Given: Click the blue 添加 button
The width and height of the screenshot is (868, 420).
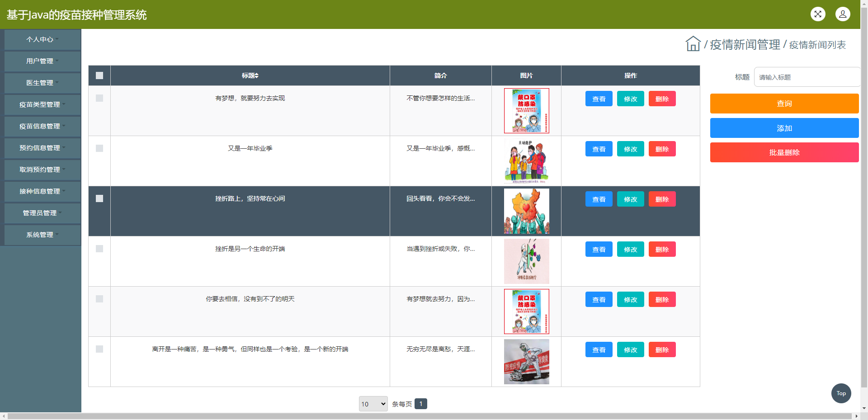Looking at the screenshot, I should pyautogui.click(x=784, y=128).
